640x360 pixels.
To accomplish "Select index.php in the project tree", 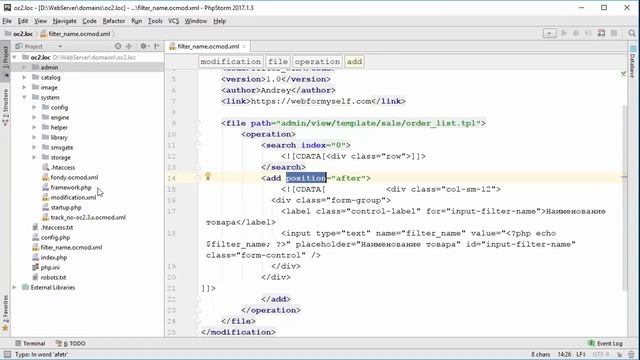I will (x=53, y=257).
